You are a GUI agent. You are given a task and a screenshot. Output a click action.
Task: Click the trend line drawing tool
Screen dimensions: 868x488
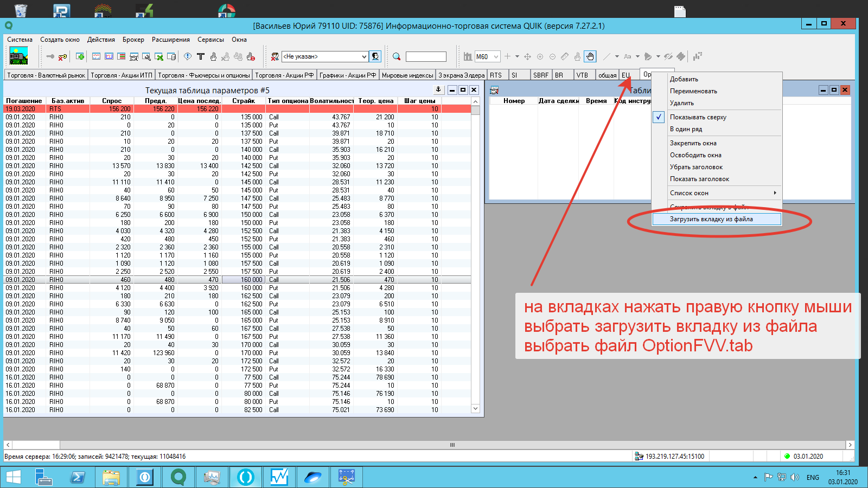pos(607,56)
